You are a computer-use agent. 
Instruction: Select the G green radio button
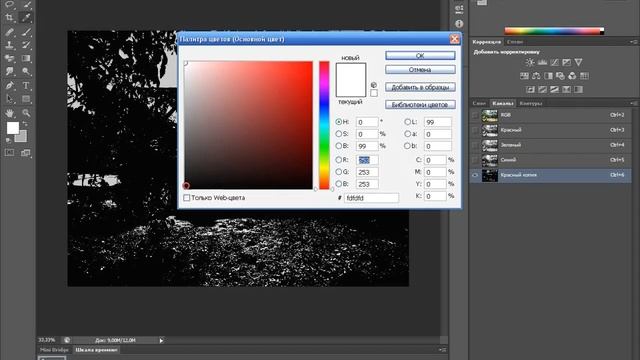click(x=338, y=172)
